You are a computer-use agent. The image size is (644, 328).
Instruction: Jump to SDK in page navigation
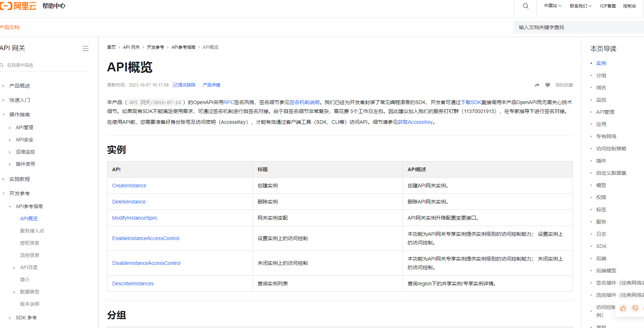pos(601,246)
